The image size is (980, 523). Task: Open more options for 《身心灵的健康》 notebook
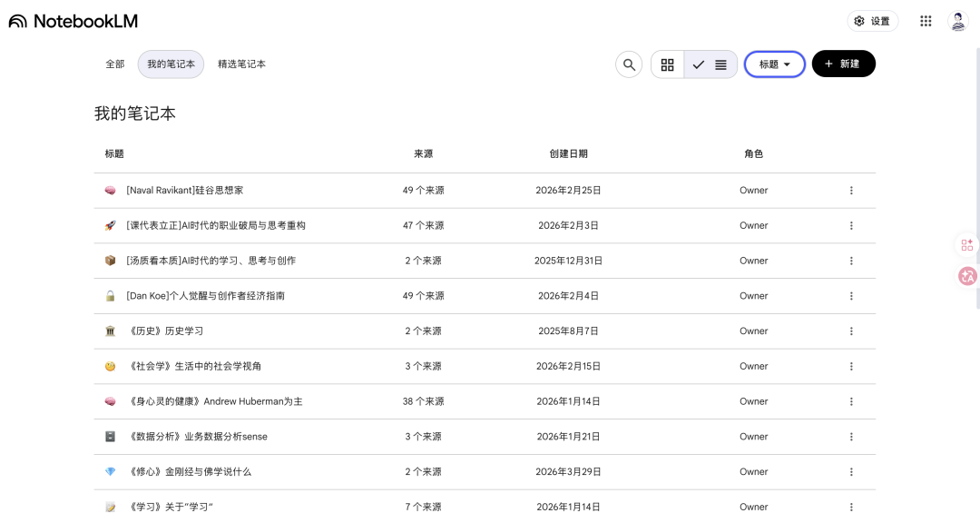pos(850,401)
